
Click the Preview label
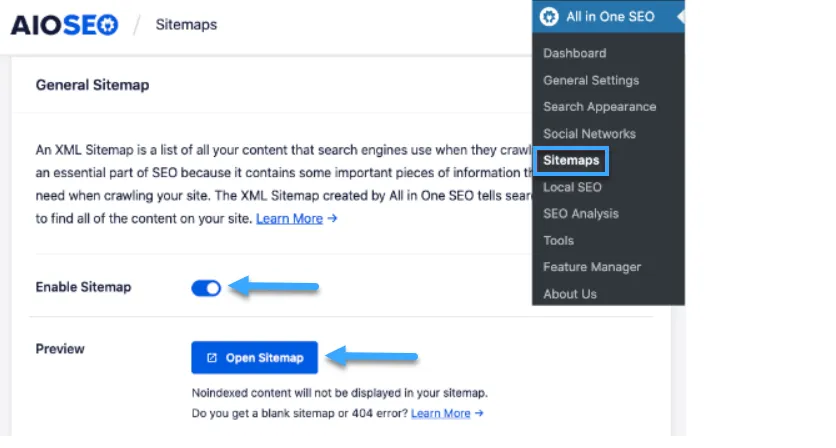pos(60,349)
